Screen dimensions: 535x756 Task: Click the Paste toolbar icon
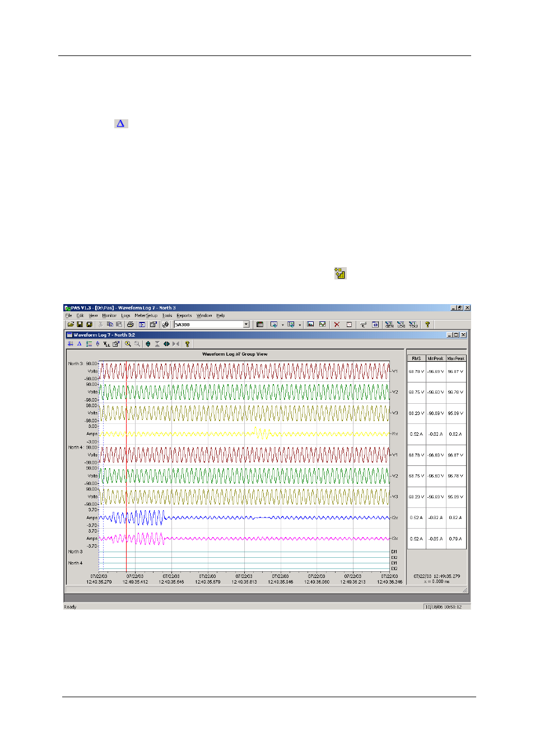[119, 325]
